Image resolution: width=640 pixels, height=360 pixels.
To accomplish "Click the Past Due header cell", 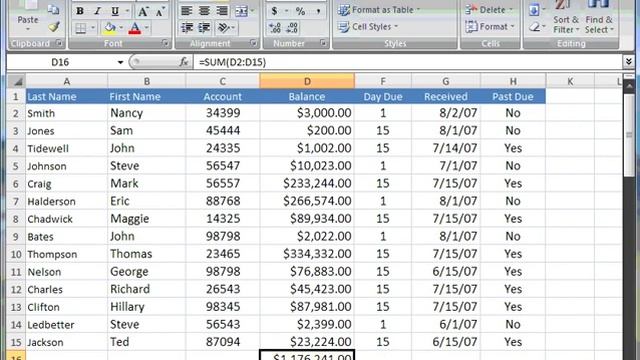I will pyautogui.click(x=513, y=96).
